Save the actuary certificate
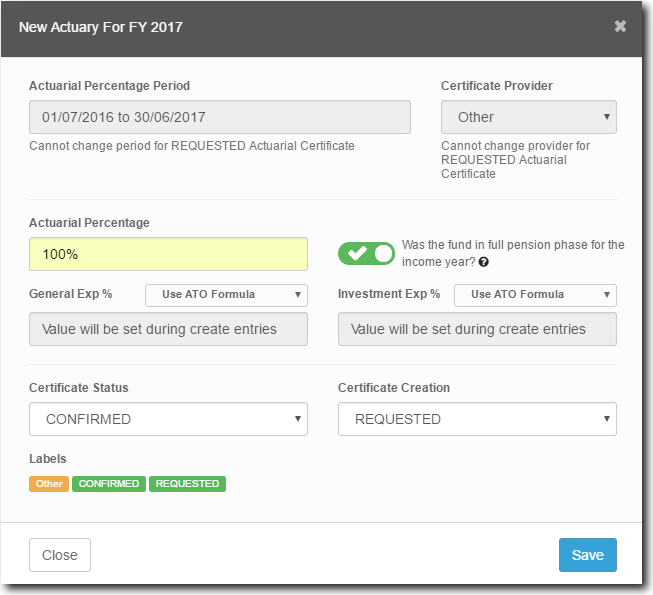Viewport: 653px width, 595px height. [x=587, y=555]
